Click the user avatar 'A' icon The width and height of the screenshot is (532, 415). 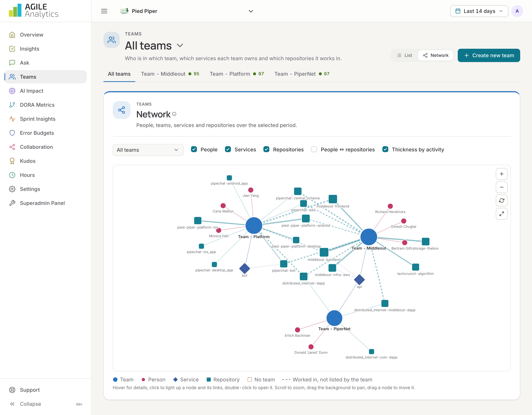(x=517, y=11)
